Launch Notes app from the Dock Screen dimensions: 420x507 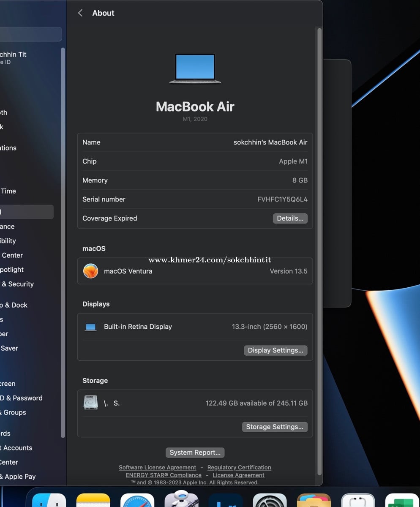pyautogui.click(x=93, y=501)
